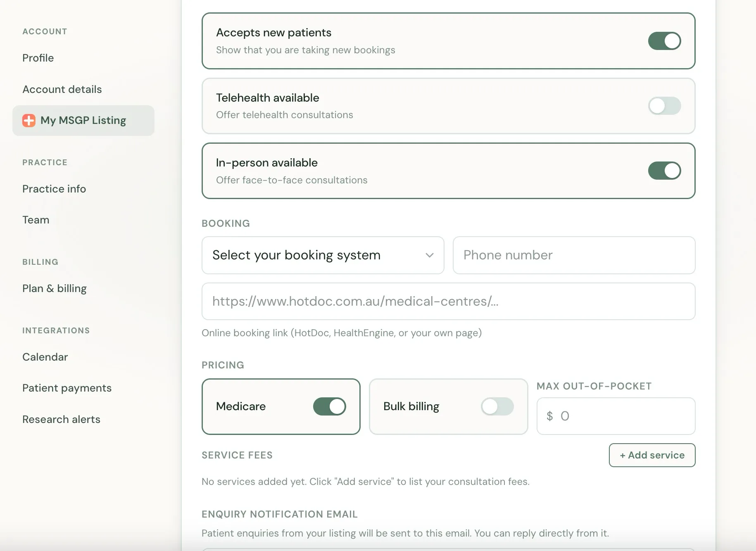Turn on the Bulk billing toggle
This screenshot has width=756, height=551.
pyautogui.click(x=497, y=406)
